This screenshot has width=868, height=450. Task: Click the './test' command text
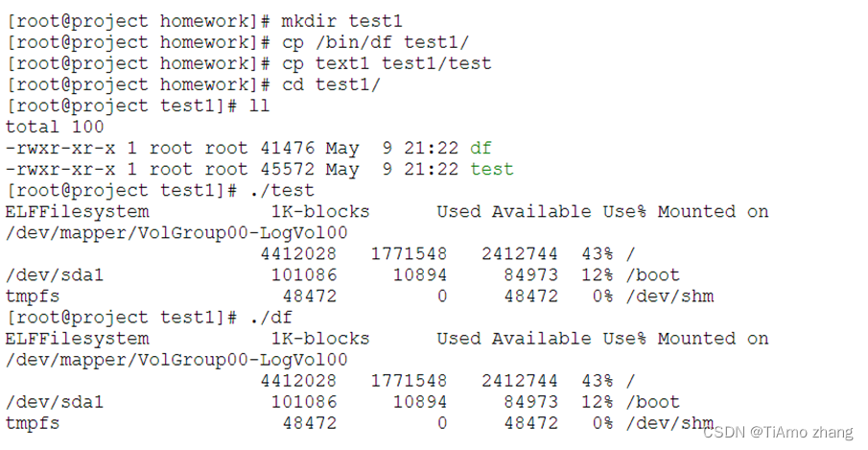pos(281,190)
